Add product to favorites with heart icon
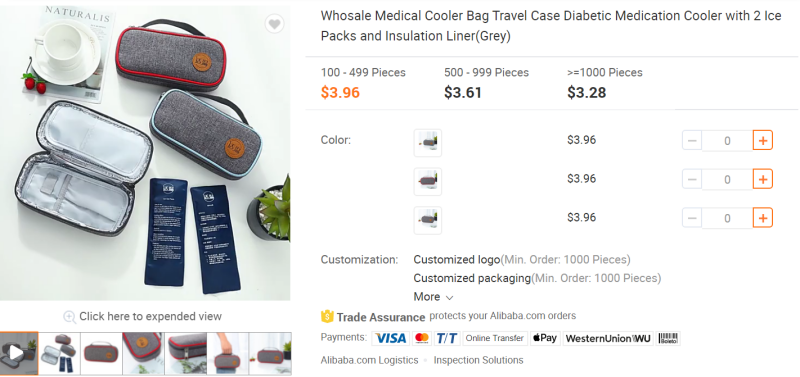800x377 pixels. point(274,23)
